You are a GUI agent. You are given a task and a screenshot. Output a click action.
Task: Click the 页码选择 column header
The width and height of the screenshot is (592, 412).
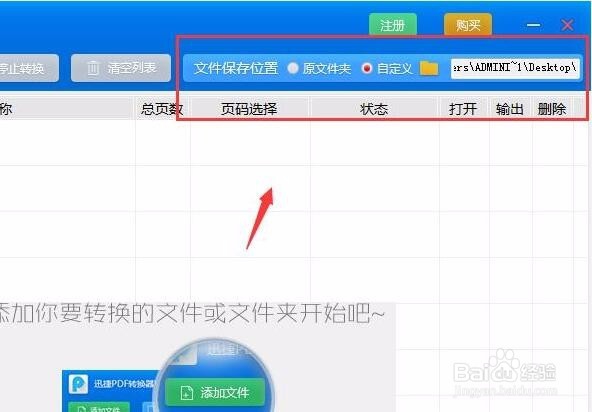pos(249,109)
